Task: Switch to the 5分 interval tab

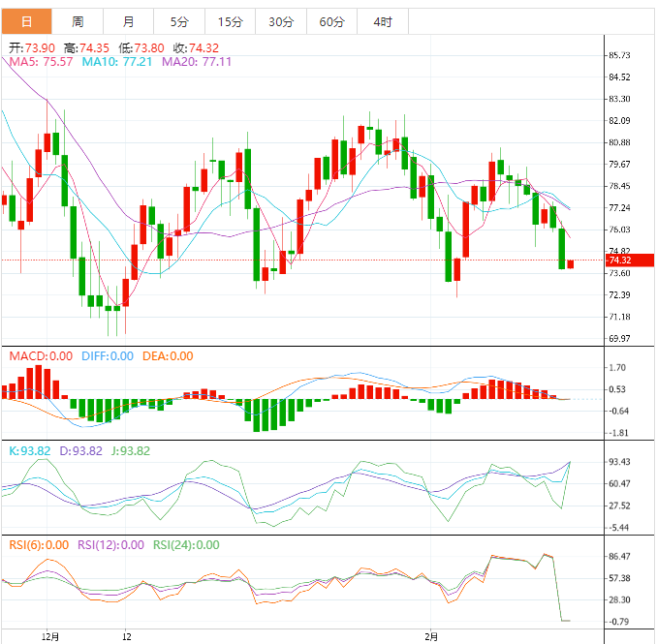Action: click(179, 21)
